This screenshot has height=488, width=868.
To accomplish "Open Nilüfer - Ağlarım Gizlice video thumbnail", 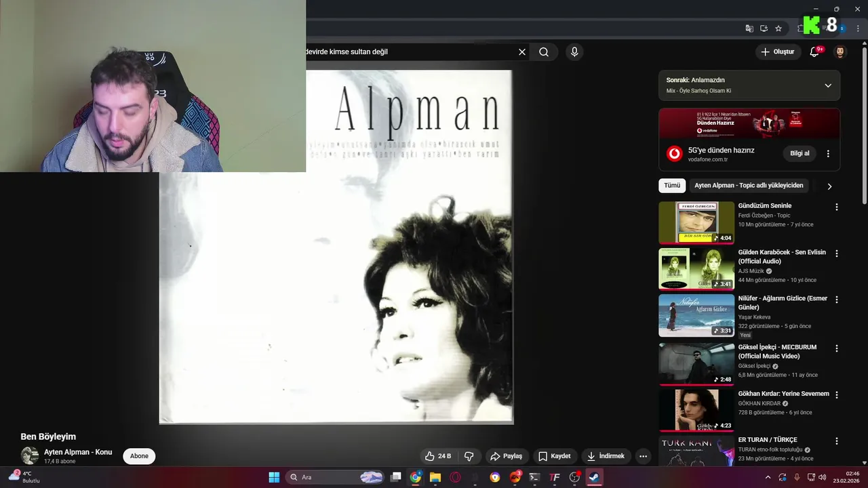I will click(696, 315).
